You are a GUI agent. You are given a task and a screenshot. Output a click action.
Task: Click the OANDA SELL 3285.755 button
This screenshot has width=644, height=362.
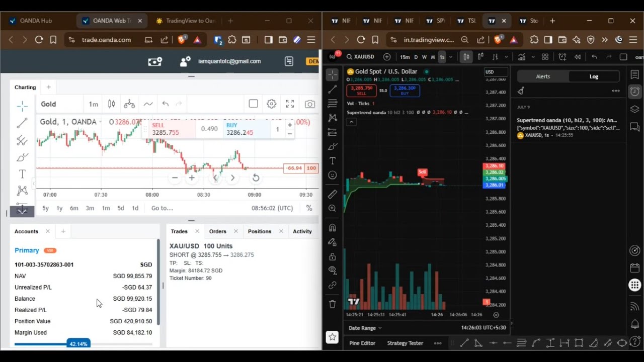tap(171, 129)
